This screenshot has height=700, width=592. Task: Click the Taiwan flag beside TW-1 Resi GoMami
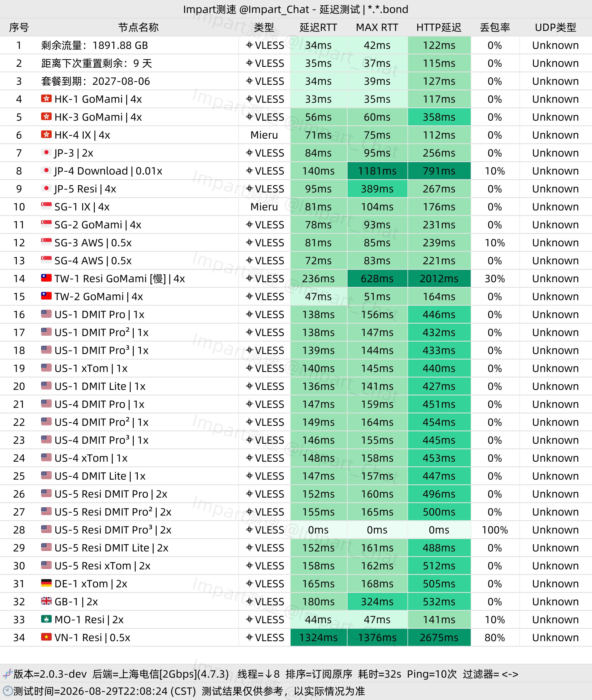pos(46,278)
